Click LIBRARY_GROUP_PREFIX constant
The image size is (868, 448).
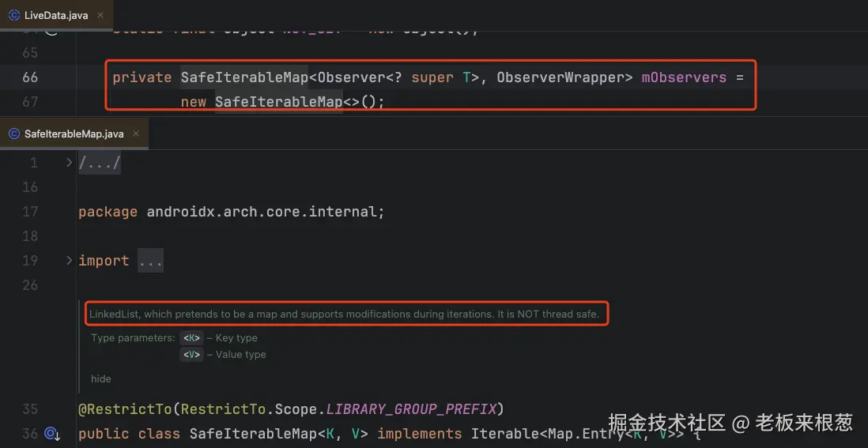pos(411,409)
